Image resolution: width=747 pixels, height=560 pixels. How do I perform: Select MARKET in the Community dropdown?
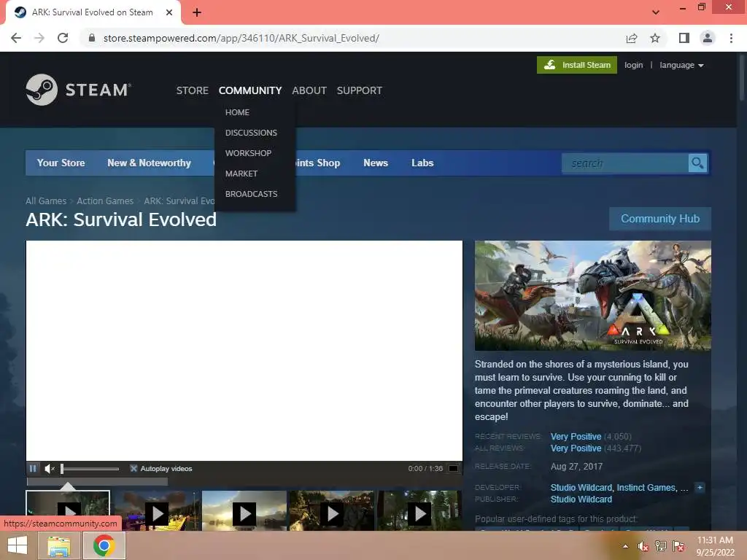tap(241, 174)
